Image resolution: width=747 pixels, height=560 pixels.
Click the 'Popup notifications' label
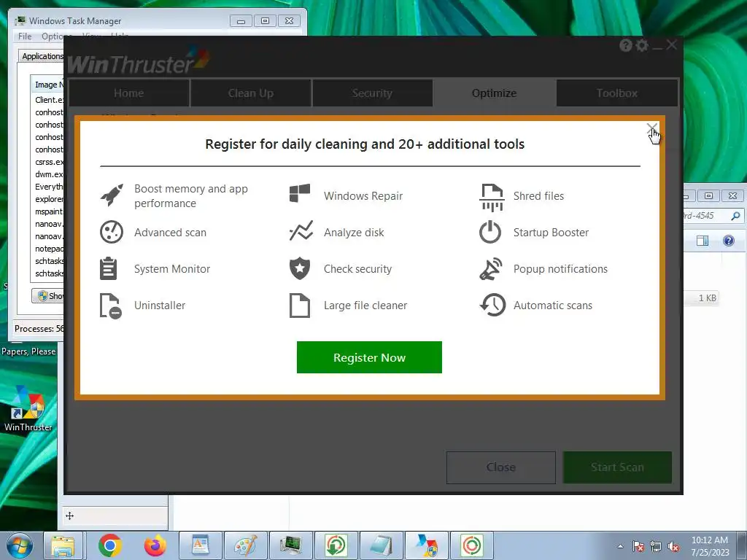[x=560, y=269]
